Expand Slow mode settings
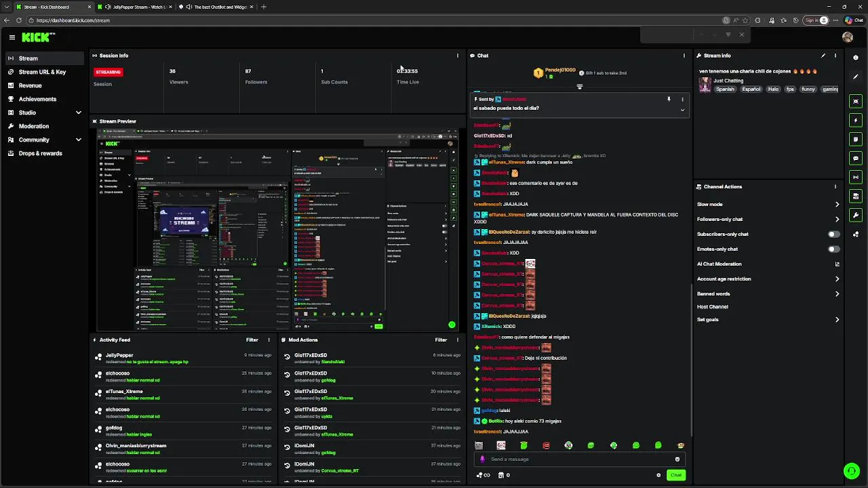This screenshot has width=868, height=488. 768,204
